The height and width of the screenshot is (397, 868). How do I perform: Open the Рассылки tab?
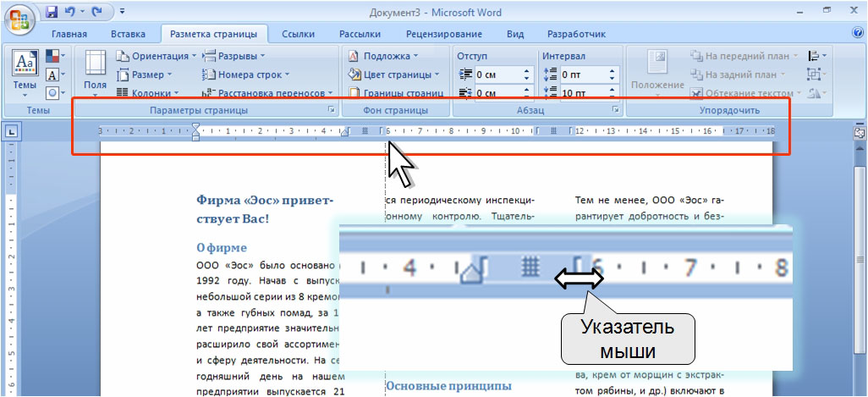pyautogui.click(x=360, y=35)
